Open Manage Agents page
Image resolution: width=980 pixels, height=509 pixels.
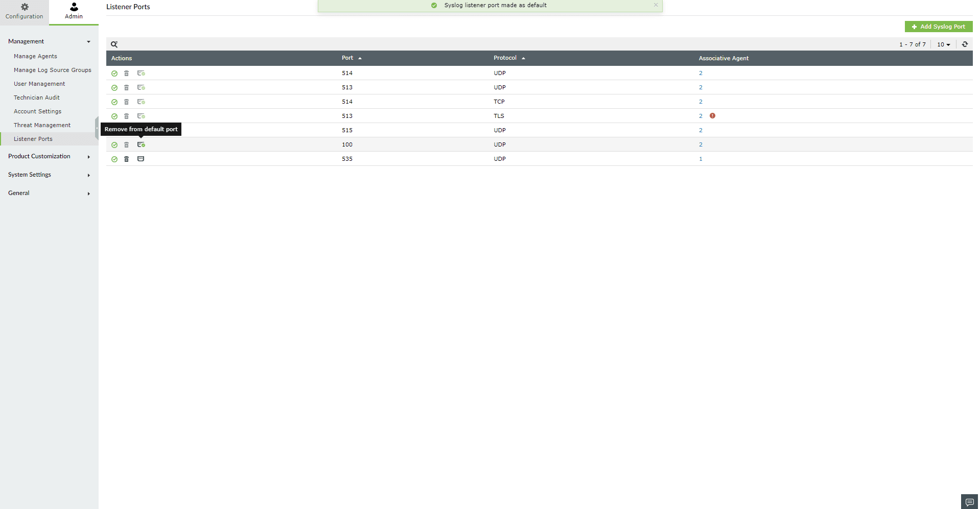35,56
